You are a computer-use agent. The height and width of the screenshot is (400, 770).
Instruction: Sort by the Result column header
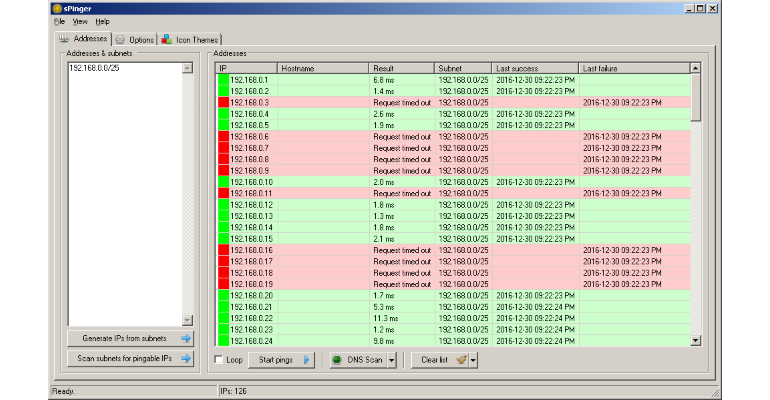pyautogui.click(x=401, y=68)
